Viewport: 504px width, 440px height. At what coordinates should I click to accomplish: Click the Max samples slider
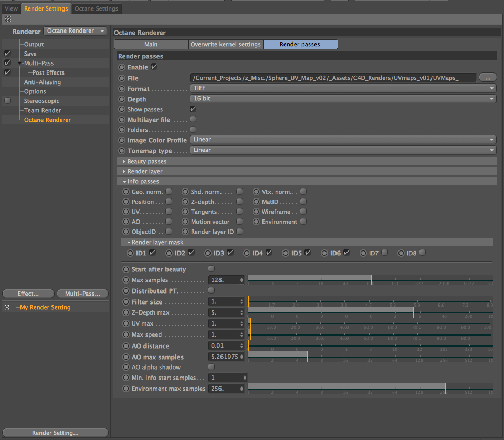370,280
